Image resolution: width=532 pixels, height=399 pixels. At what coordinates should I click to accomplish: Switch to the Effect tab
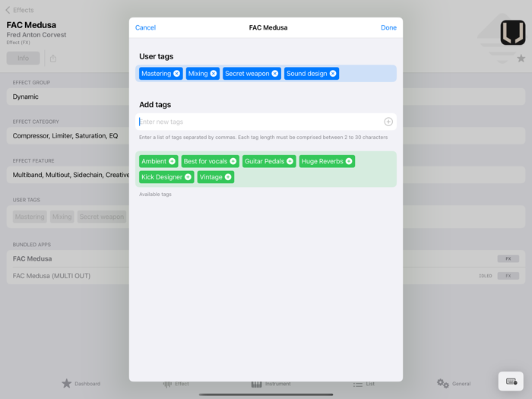(x=176, y=384)
